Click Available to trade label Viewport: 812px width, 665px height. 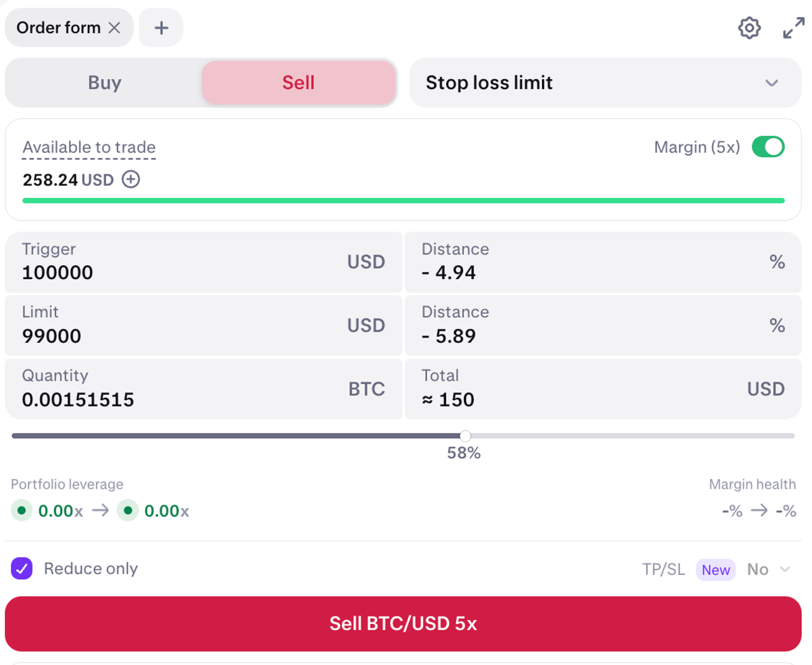(89, 147)
